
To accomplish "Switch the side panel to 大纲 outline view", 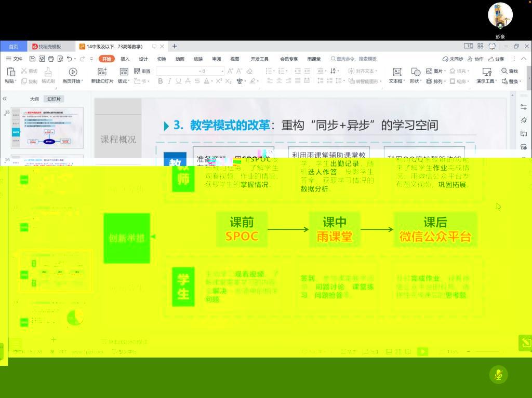I will 34,99.
